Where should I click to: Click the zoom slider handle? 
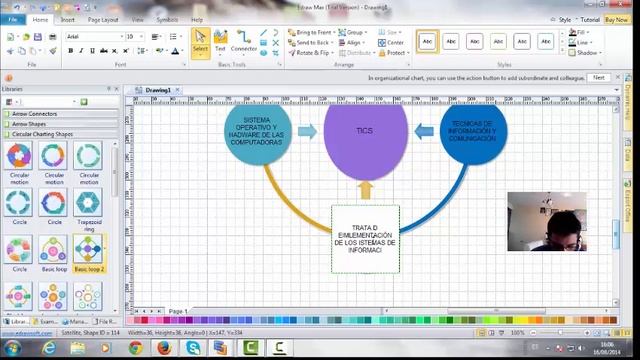pos(560,333)
